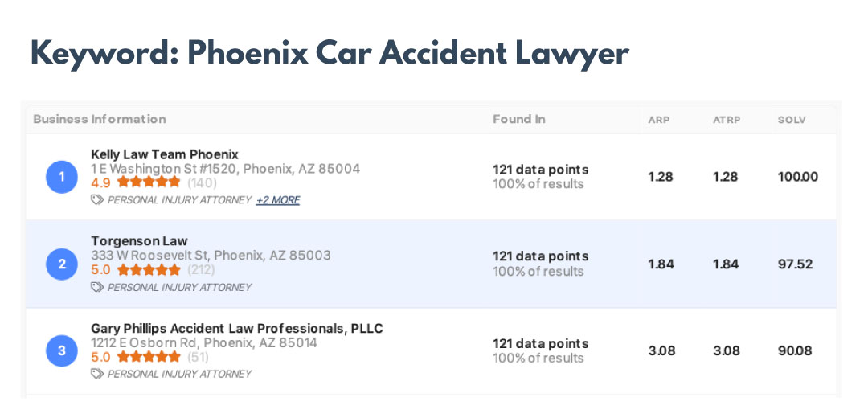Sort by the ATRP column header
This screenshot has height=418, width=868.
pos(726,120)
